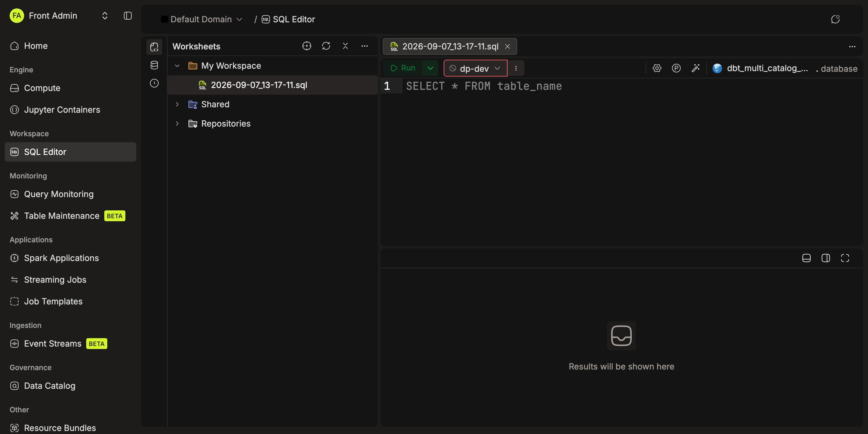The width and height of the screenshot is (868, 434).
Task: Click the Resource Bundles icon
Action: coord(14,428)
